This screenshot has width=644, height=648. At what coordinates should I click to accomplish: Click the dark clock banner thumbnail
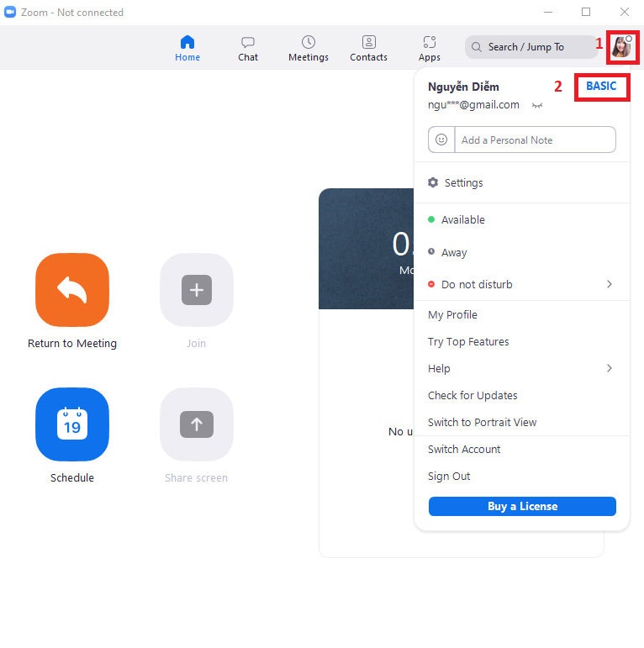pos(367,249)
